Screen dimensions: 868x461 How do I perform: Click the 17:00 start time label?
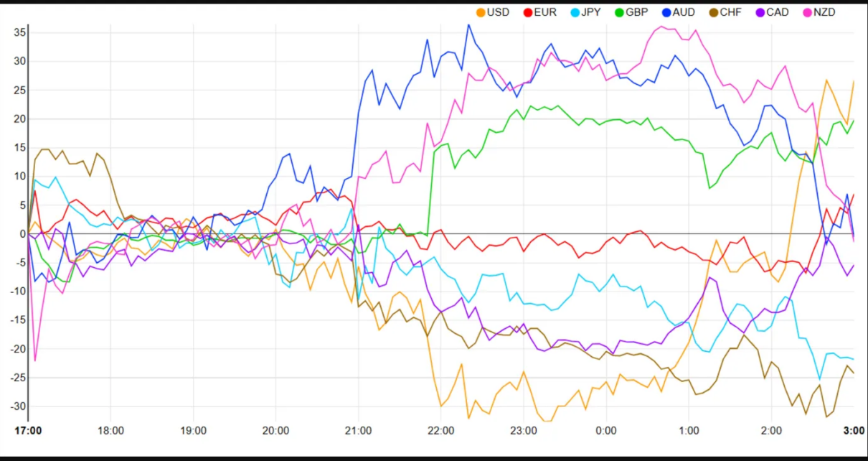click(x=28, y=431)
